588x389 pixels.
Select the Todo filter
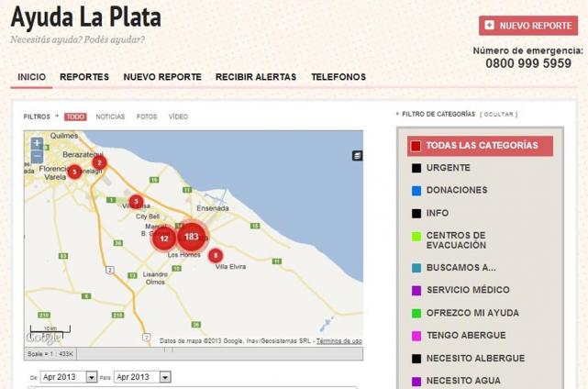click(75, 117)
